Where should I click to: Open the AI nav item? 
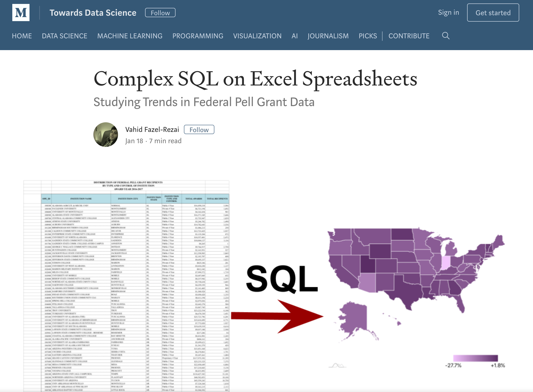pyautogui.click(x=295, y=36)
